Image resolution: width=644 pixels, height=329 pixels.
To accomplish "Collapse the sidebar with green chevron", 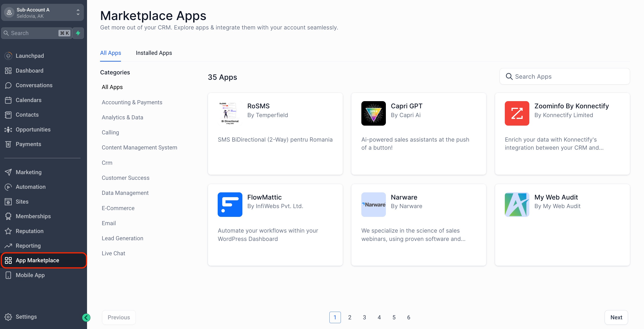I will pos(86,318).
